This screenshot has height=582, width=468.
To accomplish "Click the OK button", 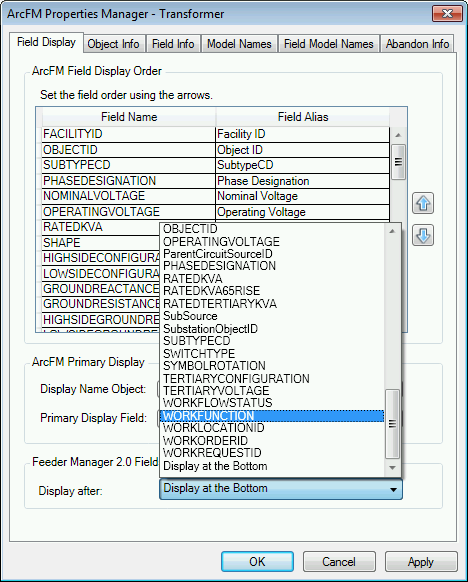I will 257,561.
